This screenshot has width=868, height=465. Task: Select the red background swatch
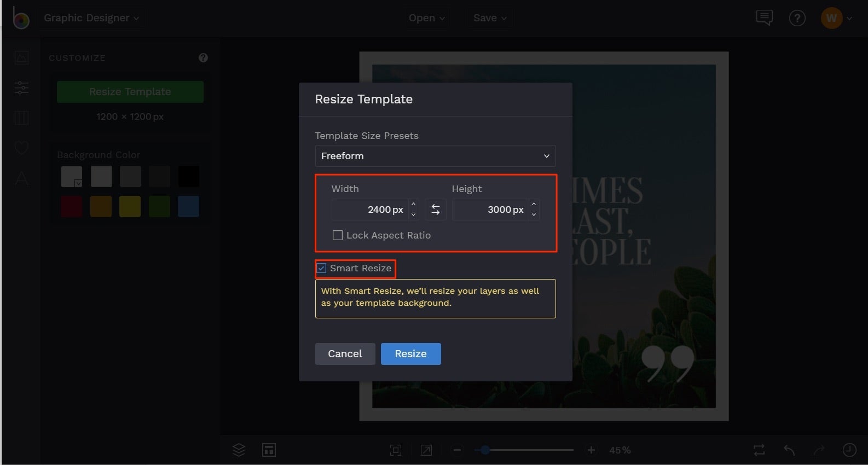pos(72,206)
